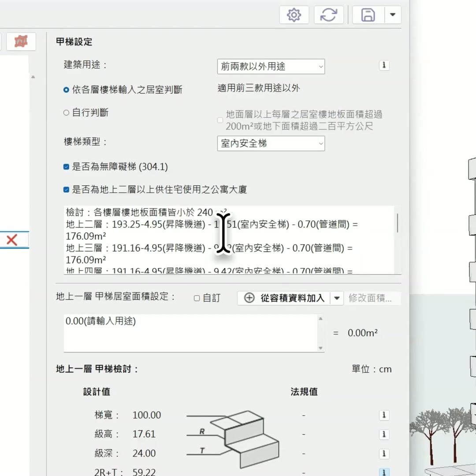Click the left panel scroll up arrow
476x476 pixels.
click(x=33, y=77)
